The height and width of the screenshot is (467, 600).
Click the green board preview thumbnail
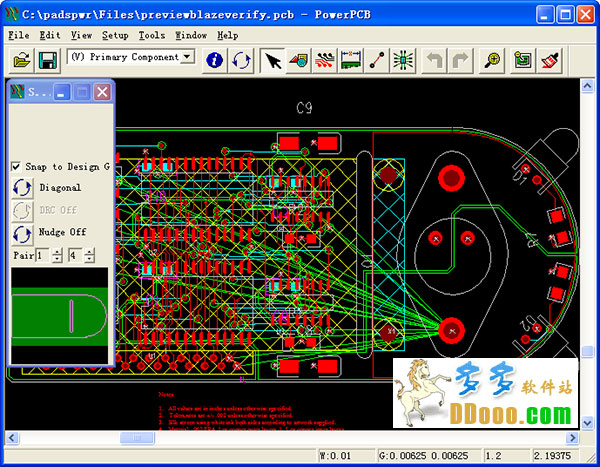tap(59, 316)
